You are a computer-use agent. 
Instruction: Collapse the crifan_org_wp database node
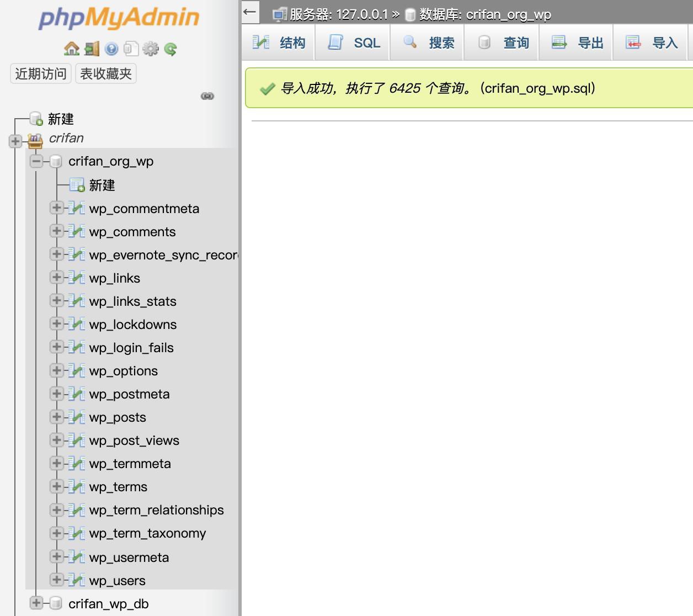[36, 161]
